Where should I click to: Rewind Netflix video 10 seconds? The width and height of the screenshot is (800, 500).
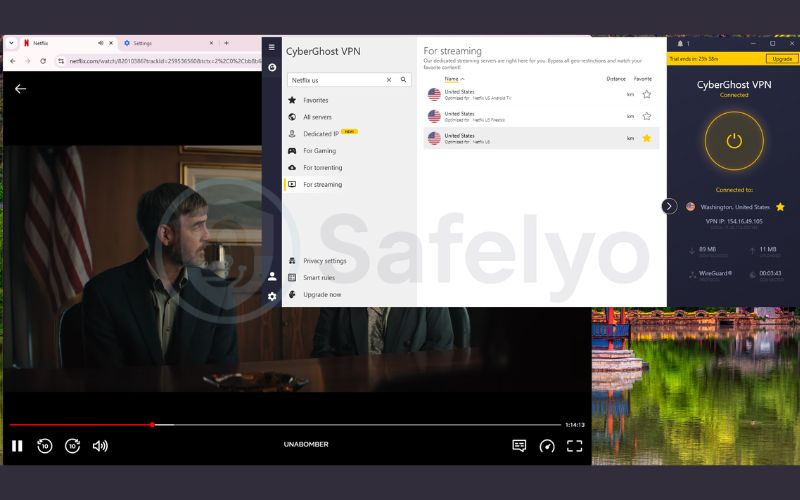click(45, 446)
